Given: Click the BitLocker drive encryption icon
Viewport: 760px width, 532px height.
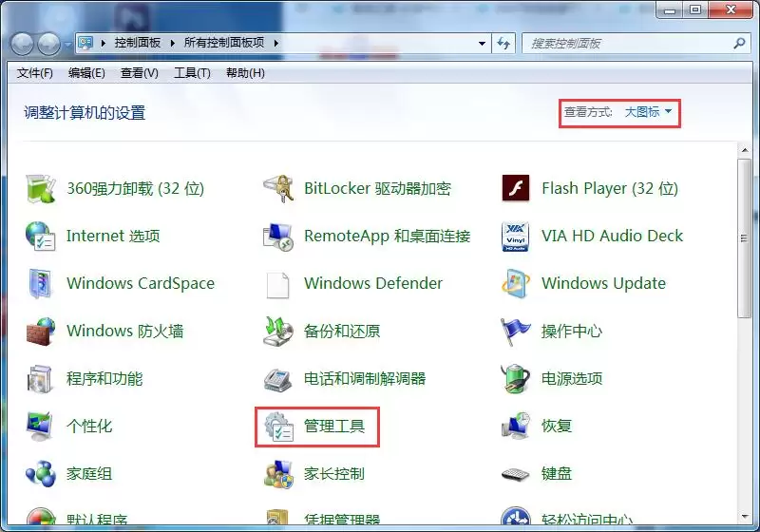Looking at the screenshot, I should click(x=278, y=188).
